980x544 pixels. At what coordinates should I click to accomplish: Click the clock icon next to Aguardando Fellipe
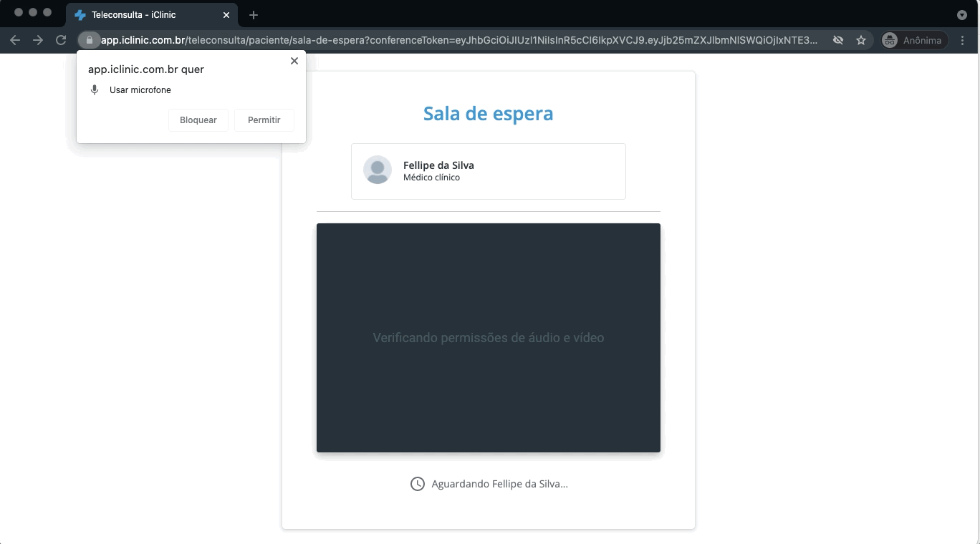418,483
